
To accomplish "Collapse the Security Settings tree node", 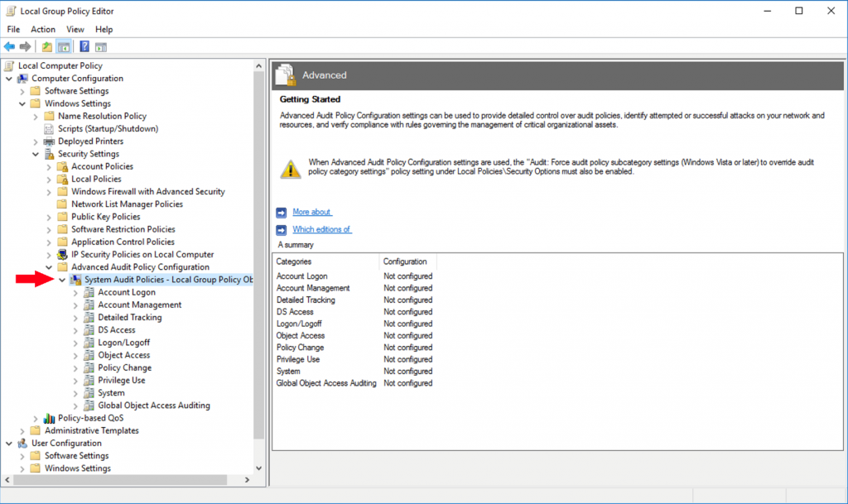I will point(36,154).
